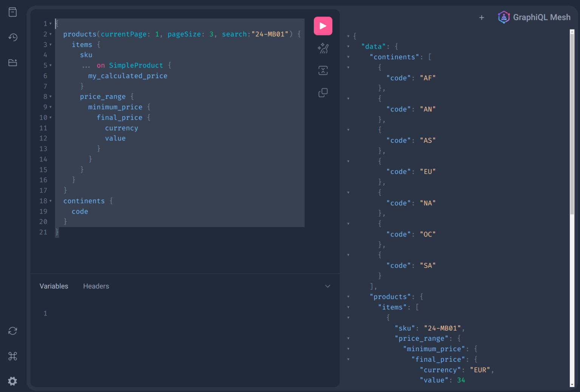Open keyboard shortcuts dialog
This screenshot has height=392, width=580.
(x=12, y=356)
